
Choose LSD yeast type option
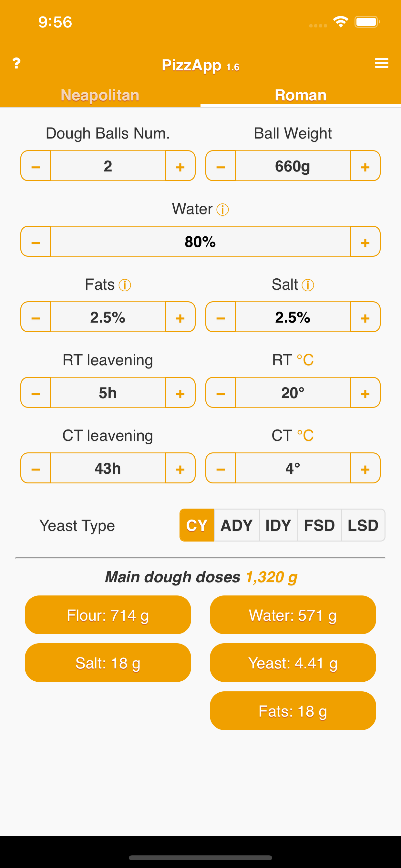click(x=363, y=525)
